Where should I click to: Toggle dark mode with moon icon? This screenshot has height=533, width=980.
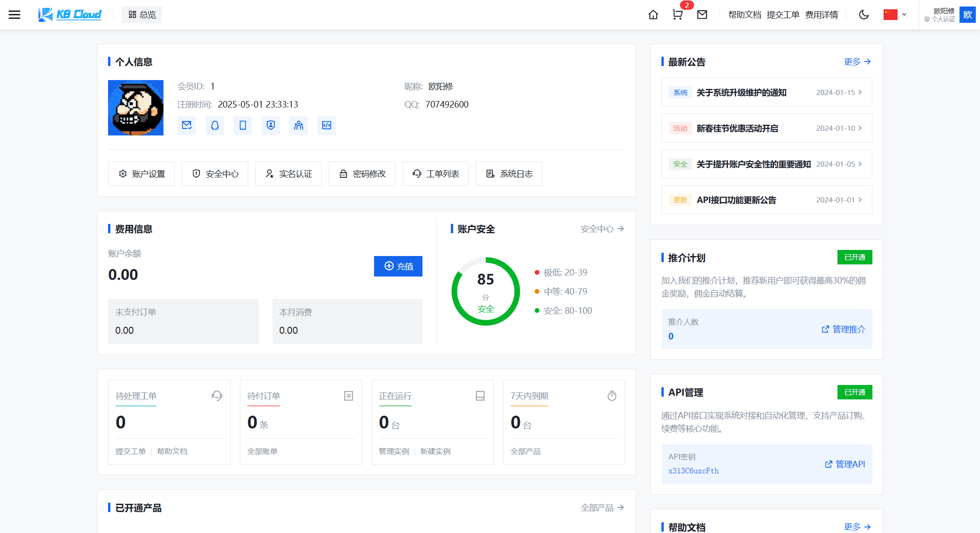(x=864, y=15)
